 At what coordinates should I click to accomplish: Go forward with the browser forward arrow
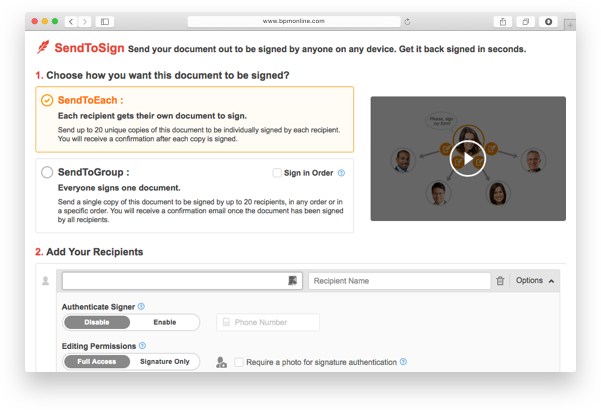point(85,22)
